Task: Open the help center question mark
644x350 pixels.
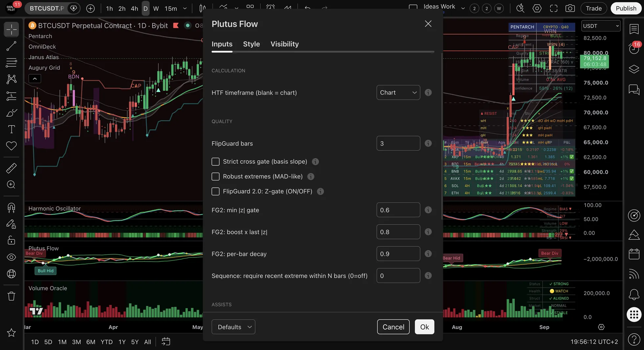Action: (x=634, y=339)
